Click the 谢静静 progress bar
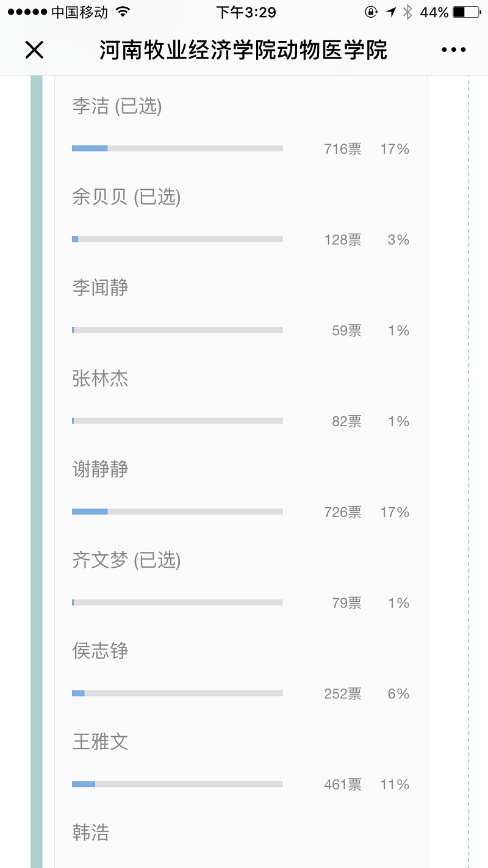The height and width of the screenshot is (868, 488). click(177, 512)
